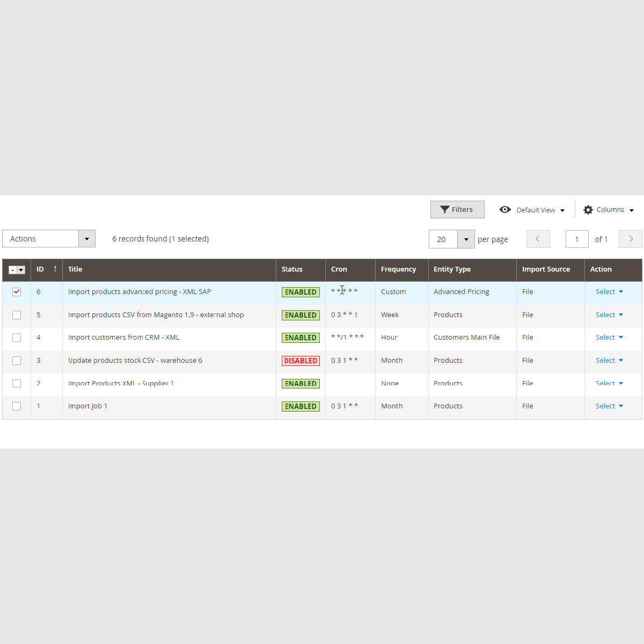Click the Default View eye icon
Screen dimensions: 644x644
click(505, 210)
